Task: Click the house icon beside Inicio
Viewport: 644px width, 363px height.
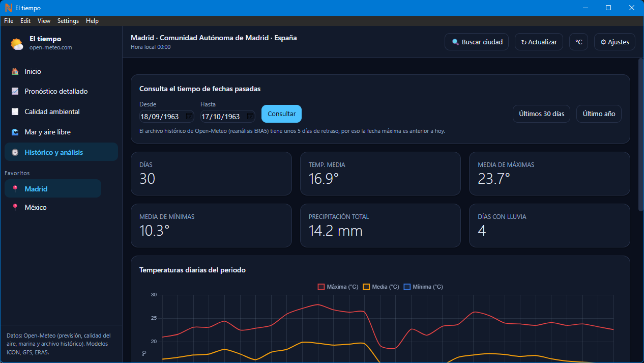Action: pos(15,72)
